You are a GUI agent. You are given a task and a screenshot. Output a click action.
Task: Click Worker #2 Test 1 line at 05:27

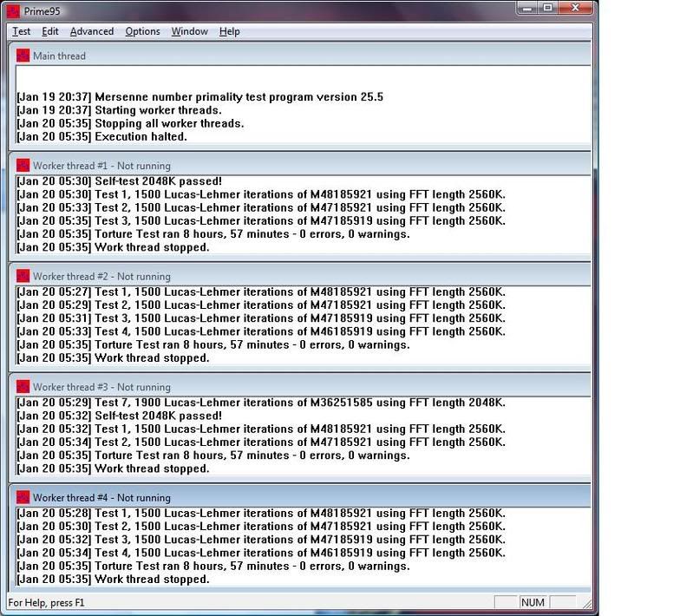click(261, 292)
